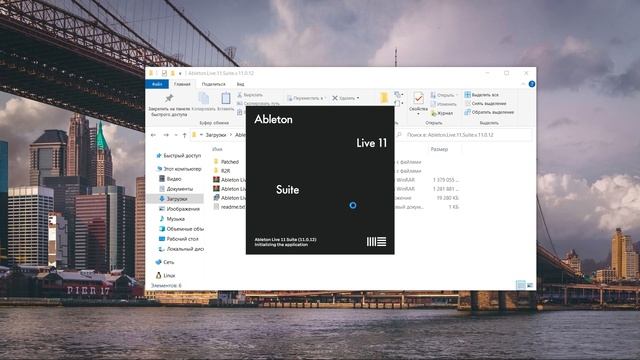Click the Paste clipboard icon
Image resolution: width=640 pixels, height=360 pixels.
point(226,98)
